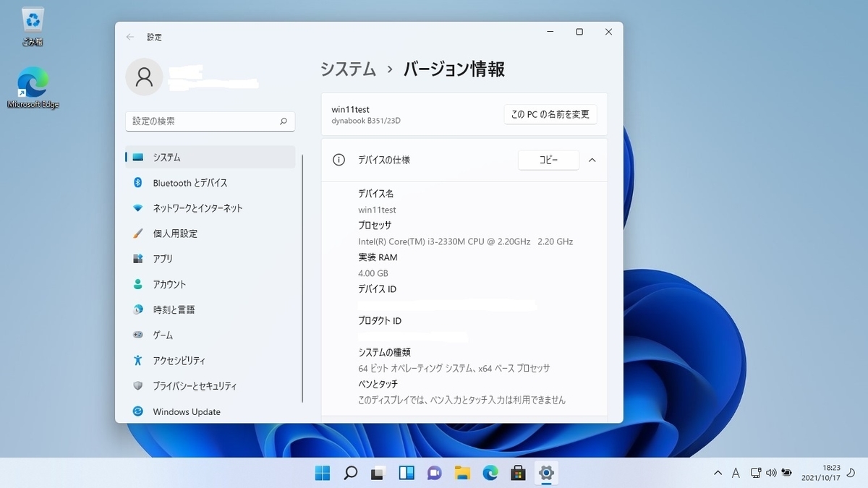
Task: Show hidden tray icons chevron
Action: (x=718, y=473)
